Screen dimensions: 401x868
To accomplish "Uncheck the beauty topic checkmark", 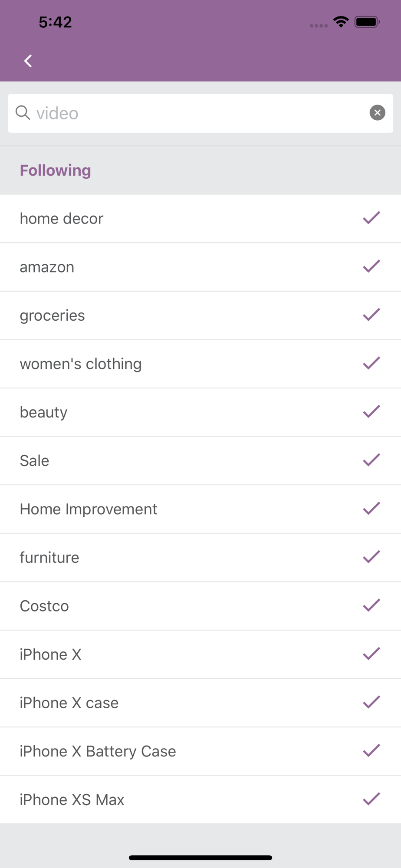I will (x=371, y=411).
